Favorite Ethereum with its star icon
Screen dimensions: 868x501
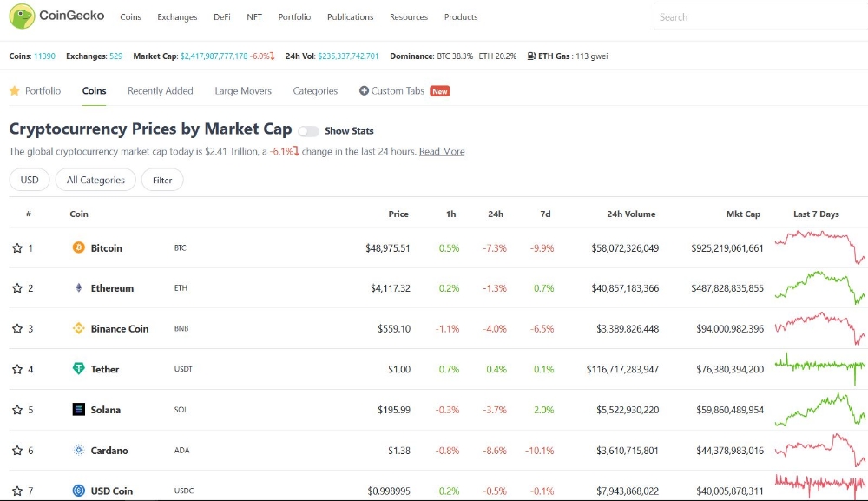[x=17, y=288]
